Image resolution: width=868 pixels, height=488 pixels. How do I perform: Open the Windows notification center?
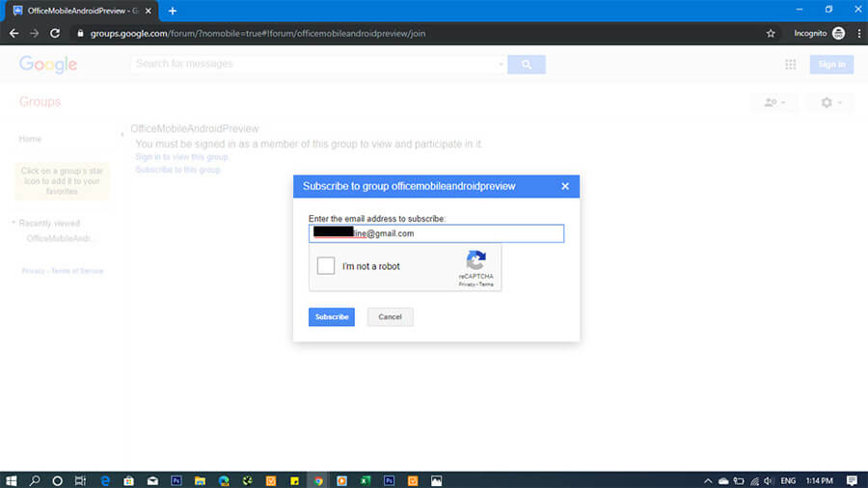click(x=852, y=479)
